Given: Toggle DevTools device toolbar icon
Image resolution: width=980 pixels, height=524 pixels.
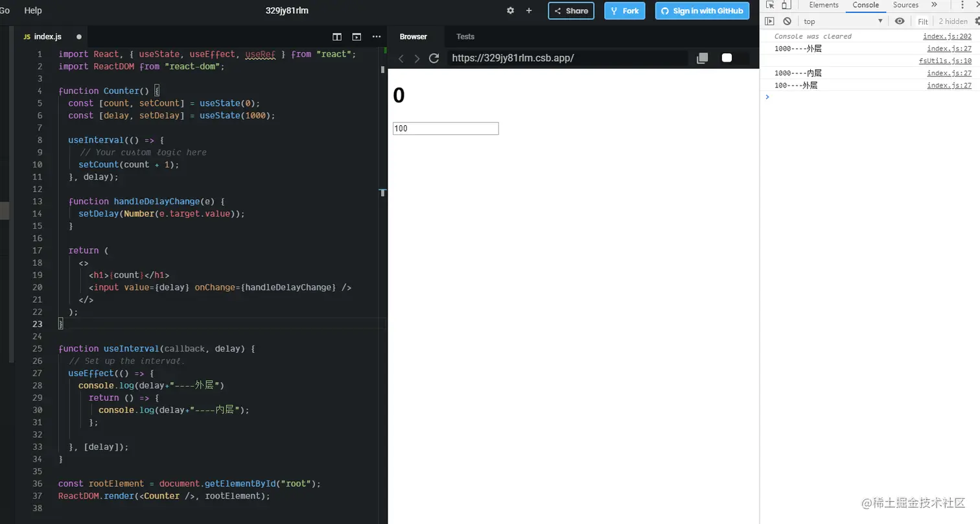Looking at the screenshot, I should (785, 5).
